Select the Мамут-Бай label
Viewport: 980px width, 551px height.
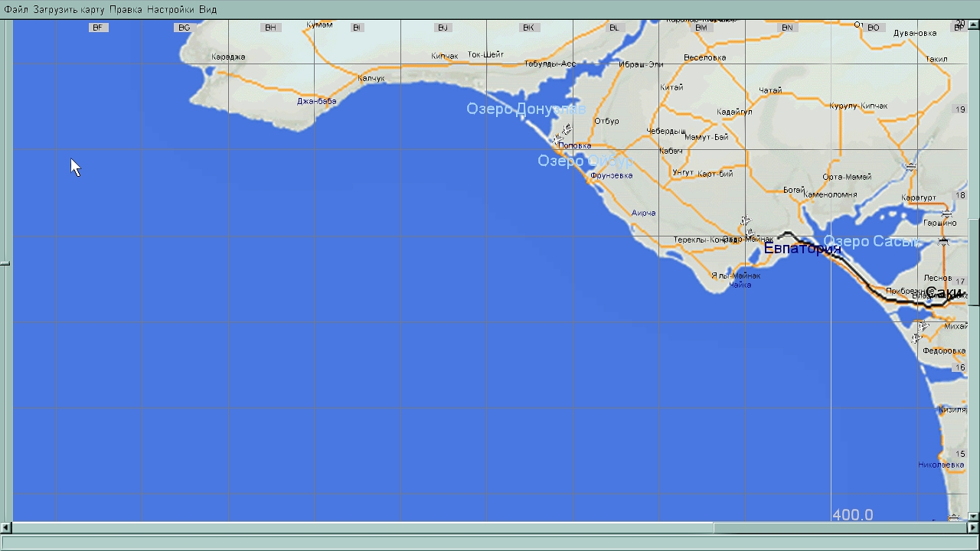(706, 137)
